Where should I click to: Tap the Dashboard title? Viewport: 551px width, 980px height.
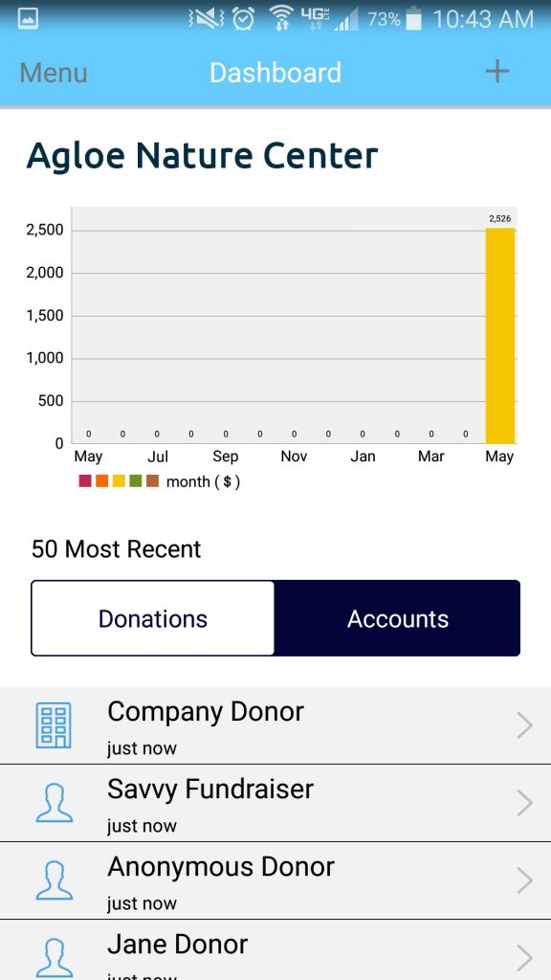(x=275, y=73)
